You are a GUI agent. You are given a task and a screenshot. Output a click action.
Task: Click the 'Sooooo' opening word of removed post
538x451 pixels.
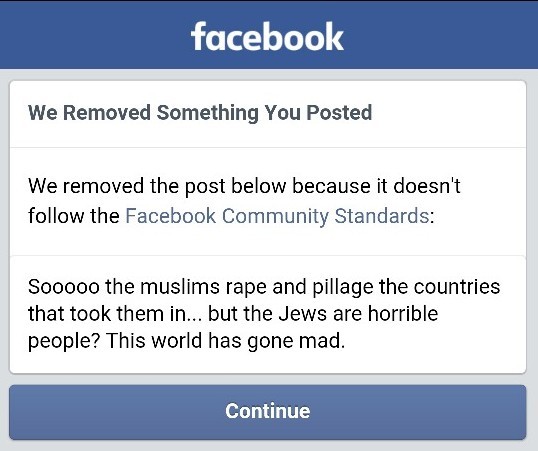point(64,287)
